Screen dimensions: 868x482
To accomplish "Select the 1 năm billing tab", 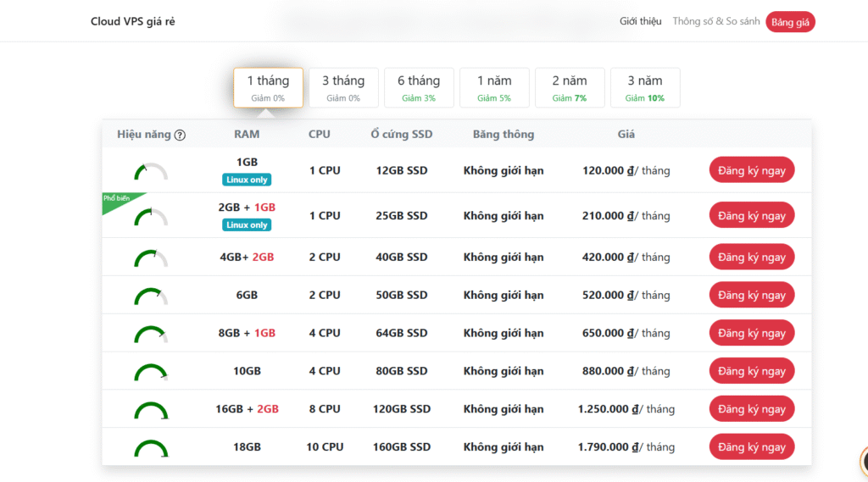I will pos(494,87).
